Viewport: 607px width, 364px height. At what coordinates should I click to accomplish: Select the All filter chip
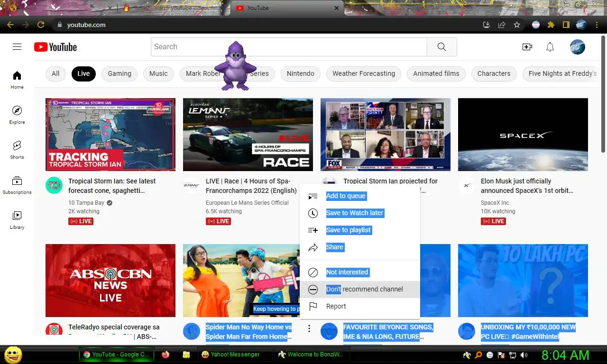[55, 73]
